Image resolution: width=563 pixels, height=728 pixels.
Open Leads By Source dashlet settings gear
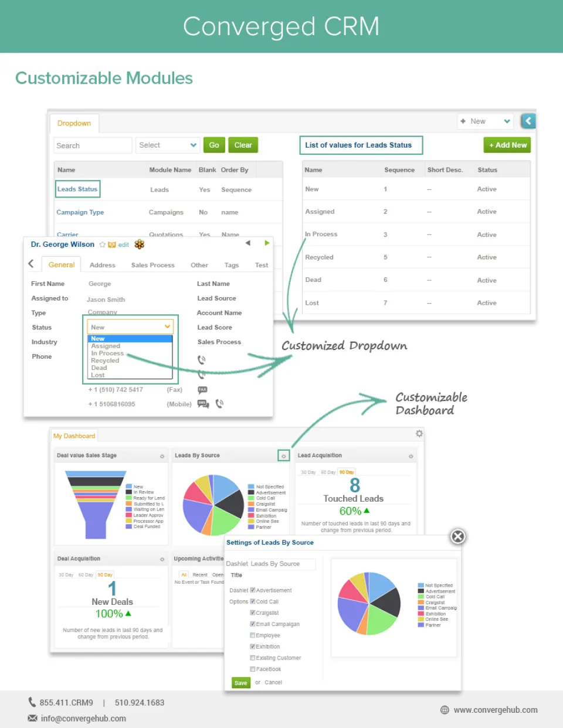click(x=284, y=456)
